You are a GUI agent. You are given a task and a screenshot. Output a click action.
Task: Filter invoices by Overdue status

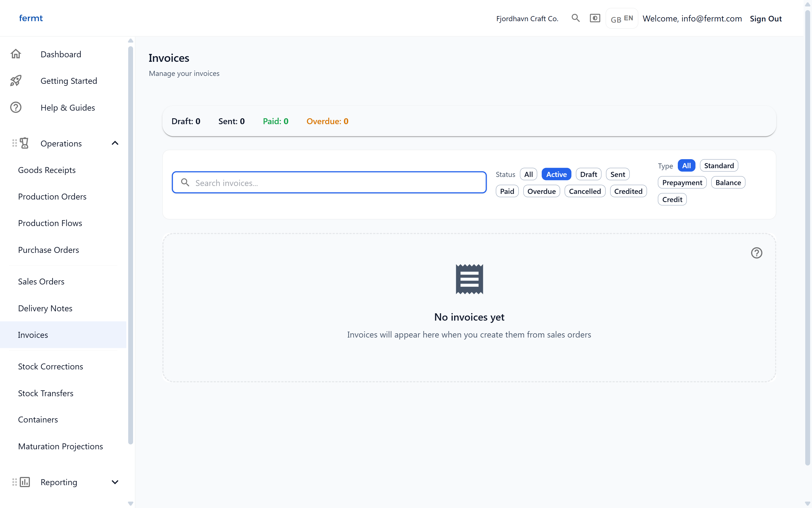pos(542,191)
